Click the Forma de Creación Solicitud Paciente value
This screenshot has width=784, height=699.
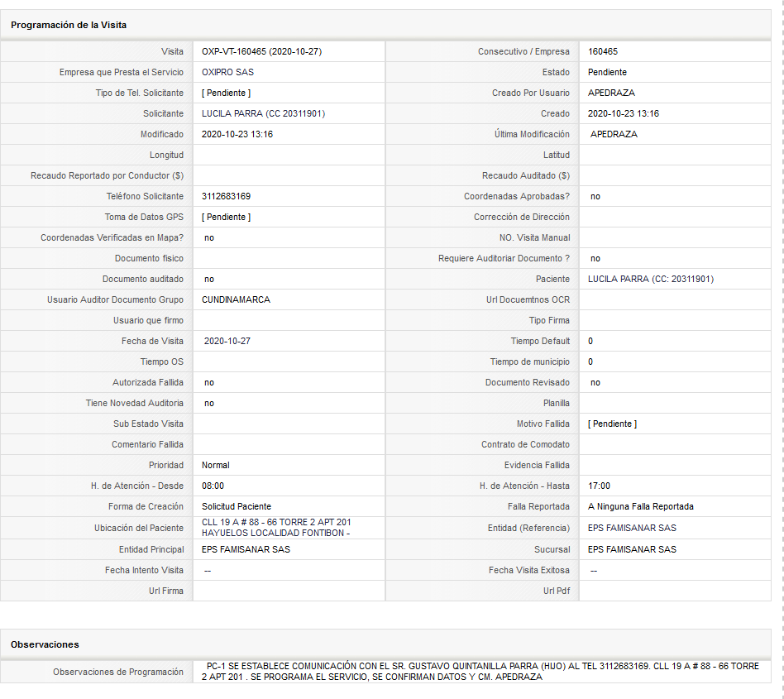[236, 506]
